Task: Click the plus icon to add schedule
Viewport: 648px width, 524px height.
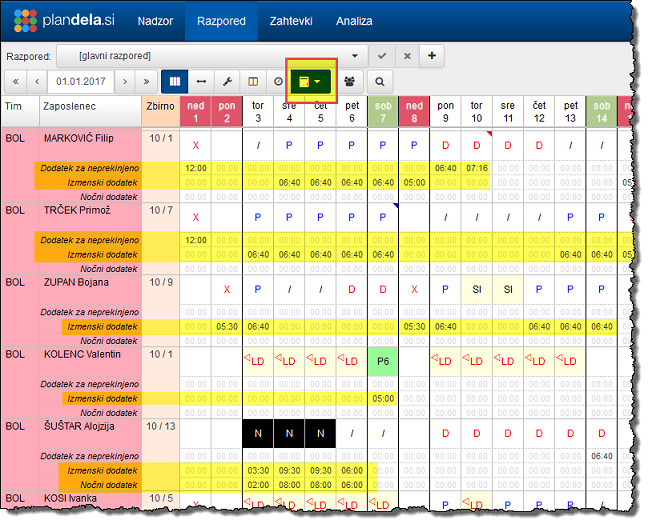Action: click(x=431, y=55)
